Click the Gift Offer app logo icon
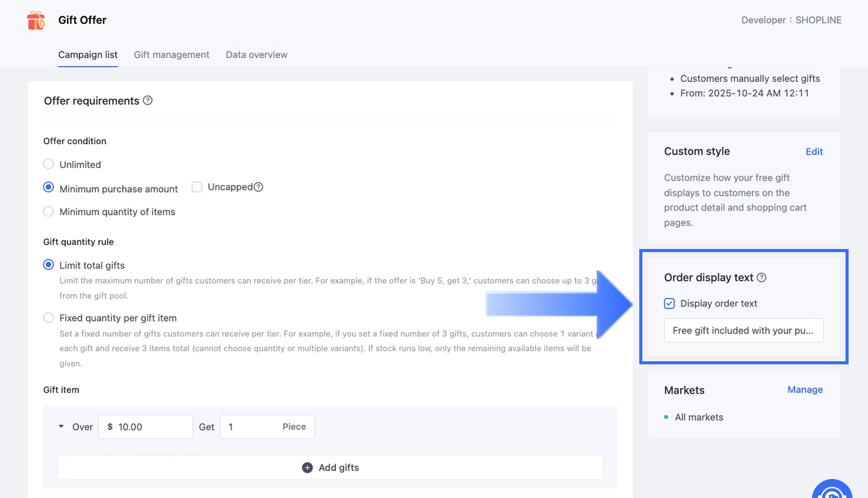This screenshot has height=498, width=868. pos(36,20)
